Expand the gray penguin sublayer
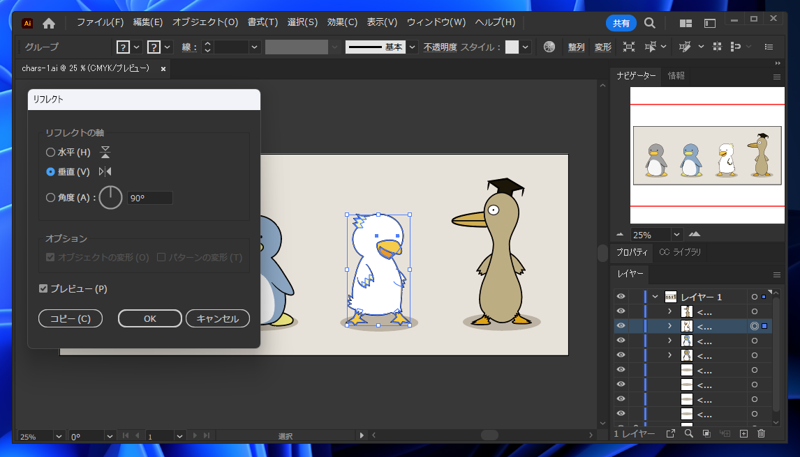 click(x=670, y=356)
